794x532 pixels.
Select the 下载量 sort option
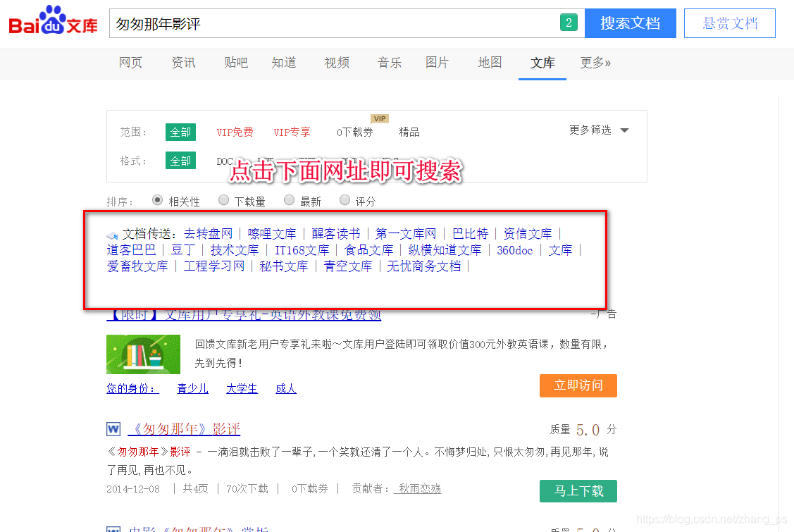pyautogui.click(x=223, y=200)
